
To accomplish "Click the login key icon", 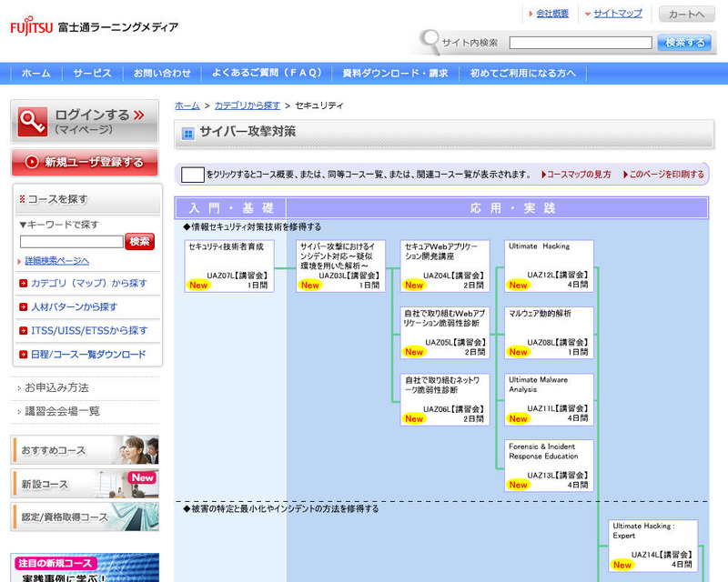I will pos(33,121).
